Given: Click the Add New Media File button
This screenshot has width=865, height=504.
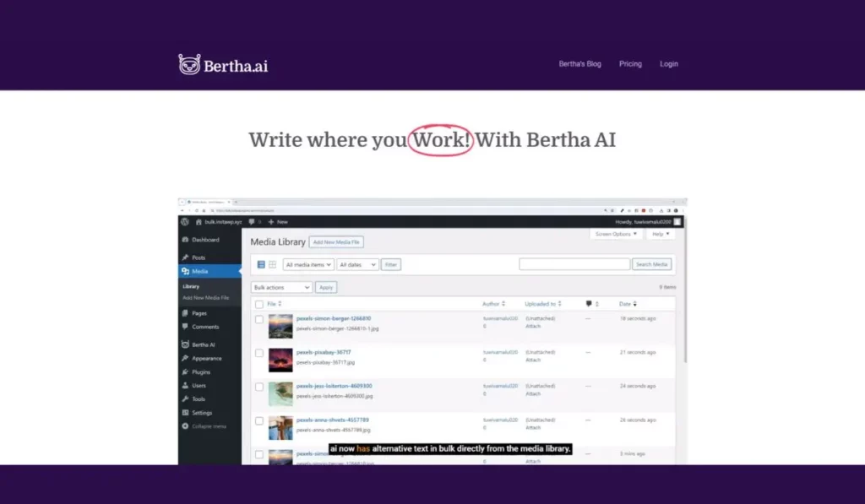Looking at the screenshot, I should [x=336, y=242].
